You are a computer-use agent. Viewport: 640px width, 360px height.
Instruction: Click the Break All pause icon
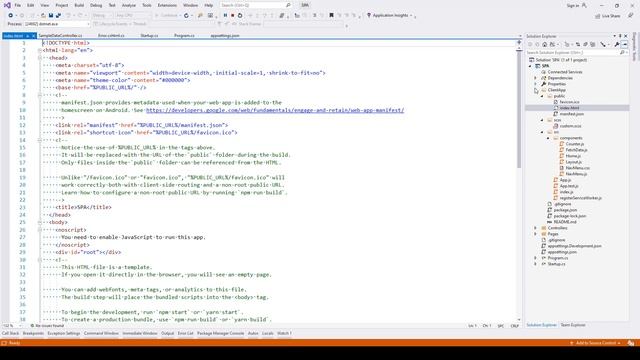(225, 16)
